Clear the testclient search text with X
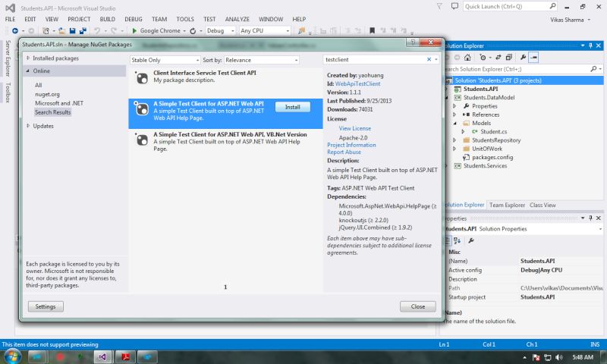 tap(429, 60)
